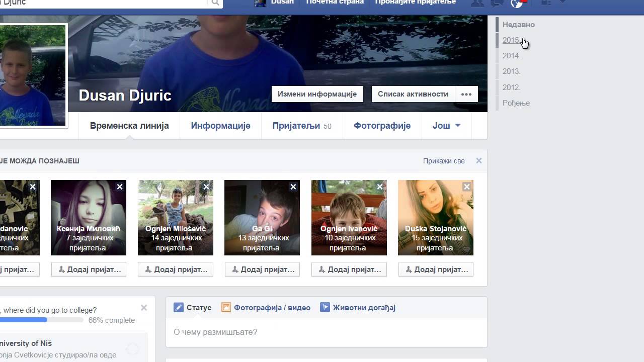The width and height of the screenshot is (644, 362).
Task: Select University of Niš radio option
Action: (x=133, y=348)
